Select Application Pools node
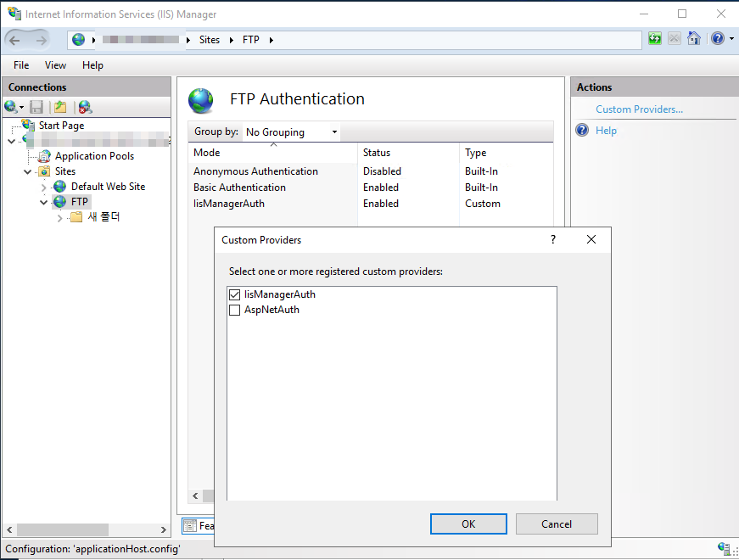 click(x=94, y=156)
